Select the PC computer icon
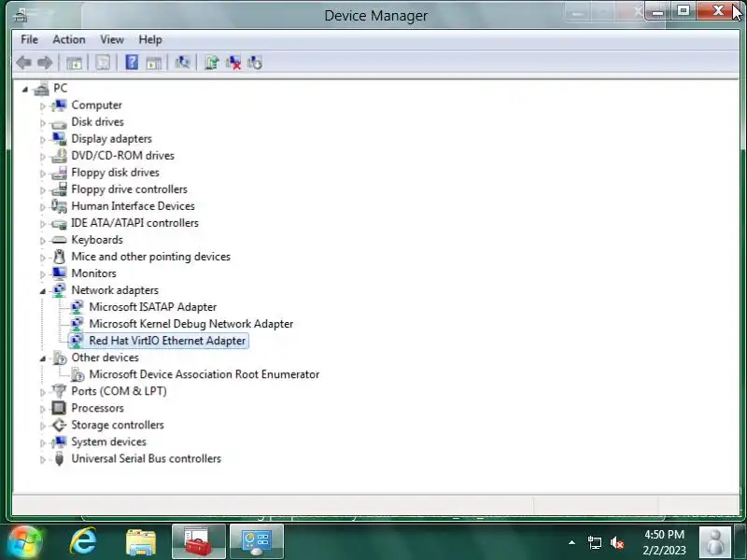Screen dimensions: 747x560 pos(41,88)
